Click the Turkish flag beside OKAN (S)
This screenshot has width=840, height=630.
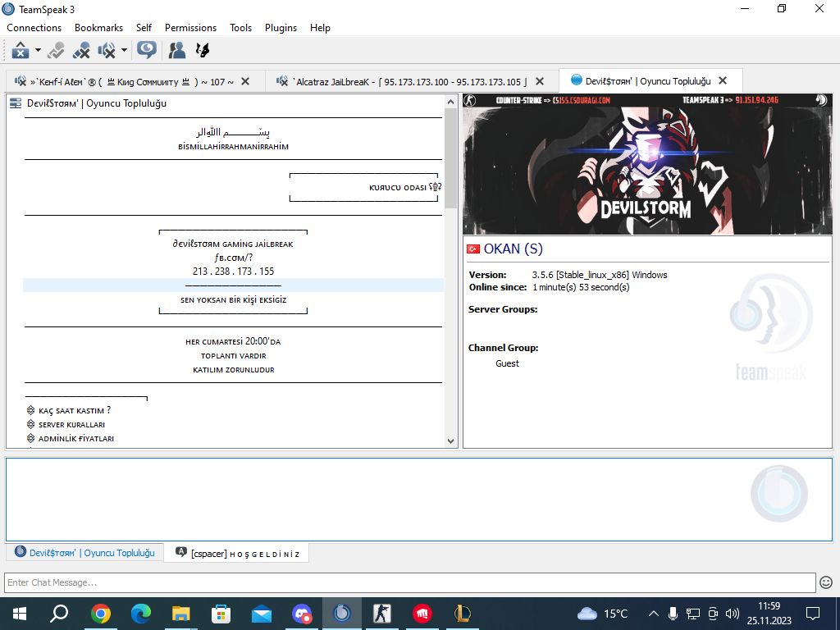click(x=473, y=249)
